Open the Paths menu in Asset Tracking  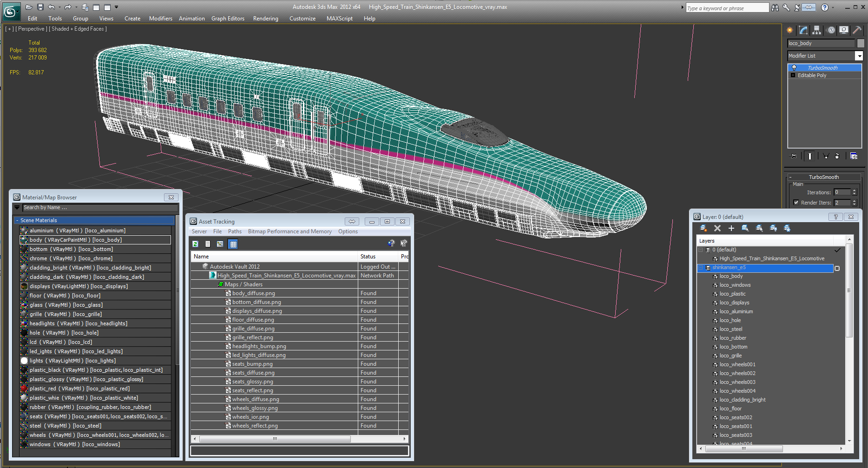click(x=235, y=231)
